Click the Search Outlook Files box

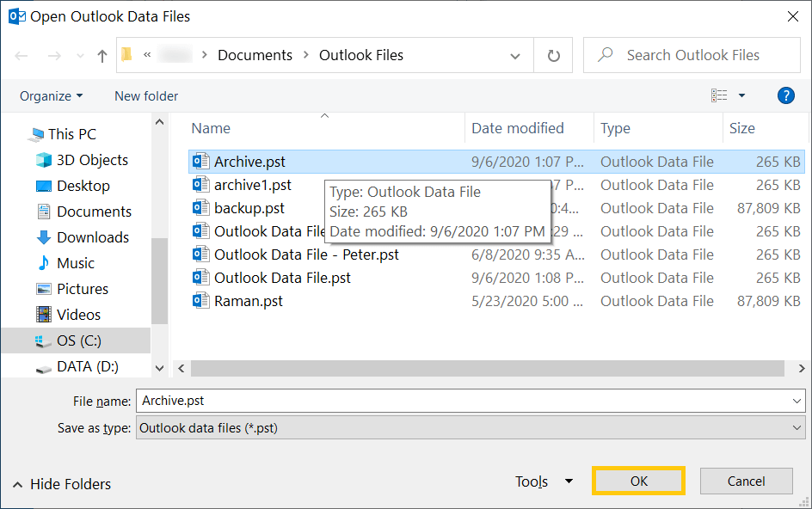692,55
